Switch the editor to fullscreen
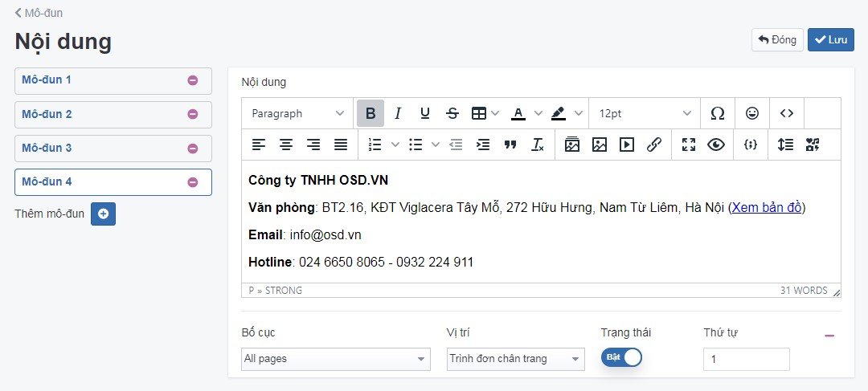Image resolution: width=868 pixels, height=391 pixels. [x=688, y=145]
